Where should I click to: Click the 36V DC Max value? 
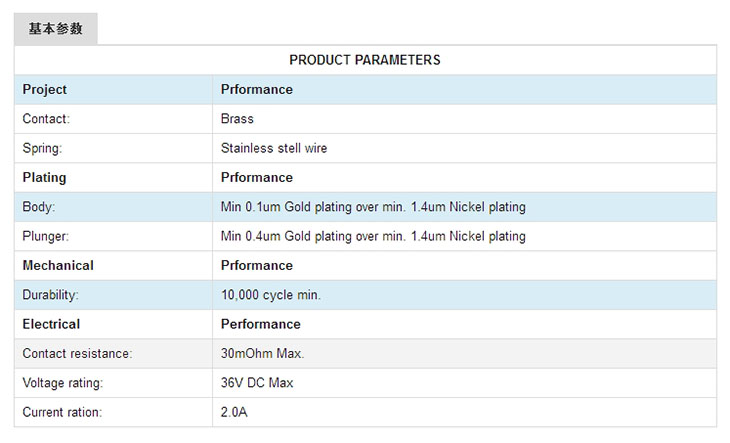point(257,383)
